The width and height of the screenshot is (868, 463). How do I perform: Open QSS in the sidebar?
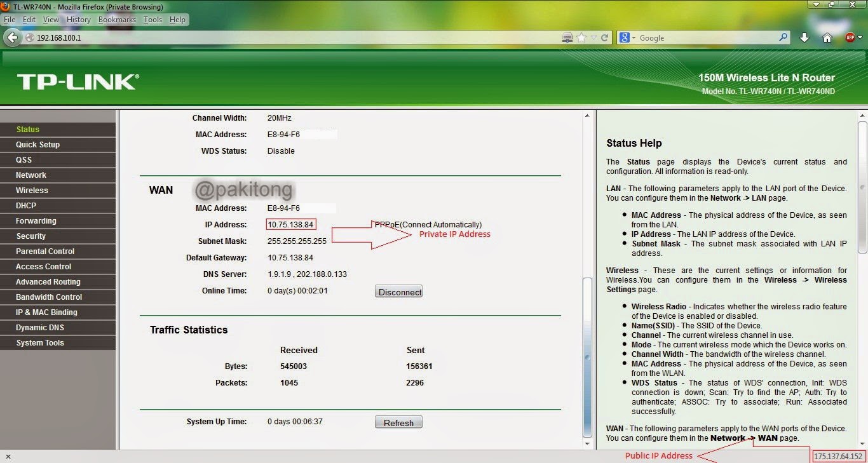tap(58, 160)
